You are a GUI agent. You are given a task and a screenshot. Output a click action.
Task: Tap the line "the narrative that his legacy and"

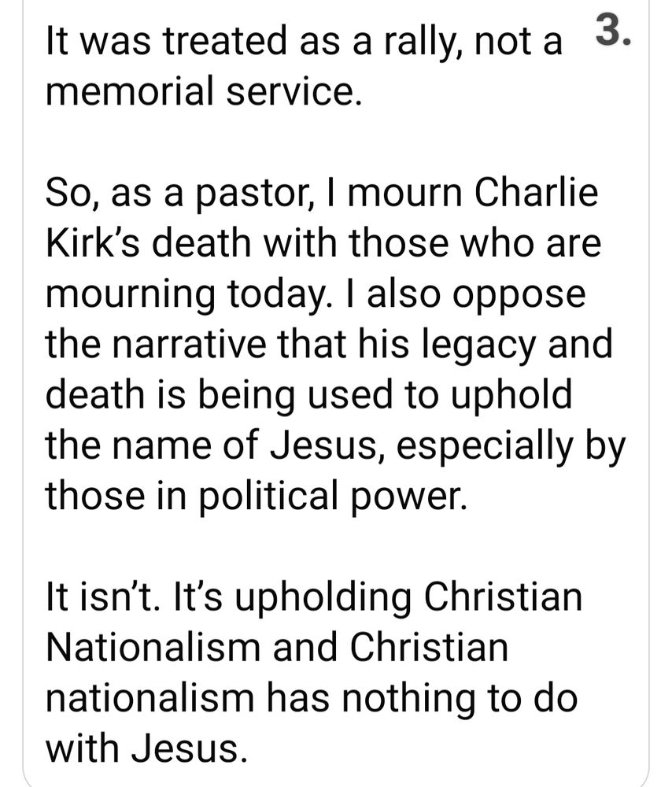pyautogui.click(x=329, y=345)
